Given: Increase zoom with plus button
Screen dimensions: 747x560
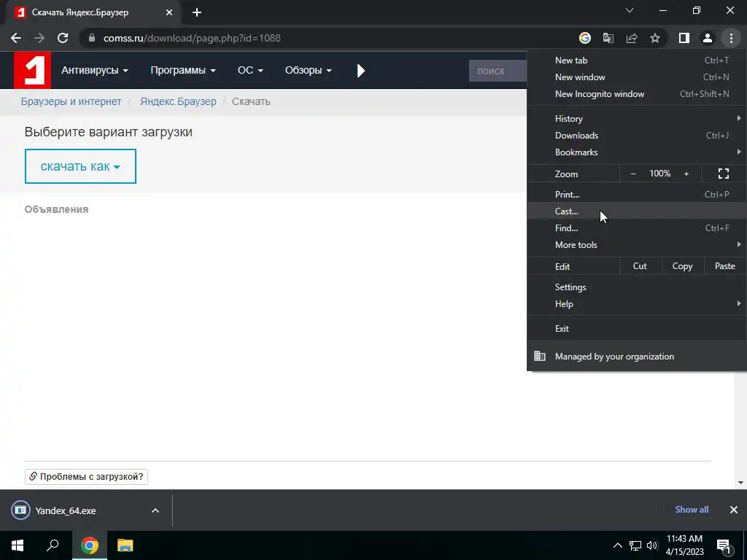Looking at the screenshot, I should pos(686,174).
